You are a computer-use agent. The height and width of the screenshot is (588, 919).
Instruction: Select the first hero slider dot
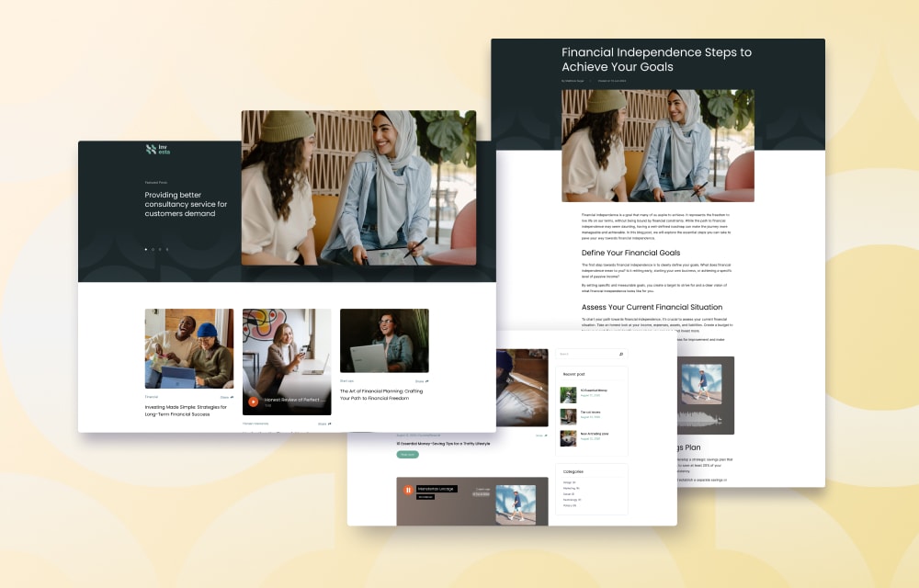(x=145, y=249)
